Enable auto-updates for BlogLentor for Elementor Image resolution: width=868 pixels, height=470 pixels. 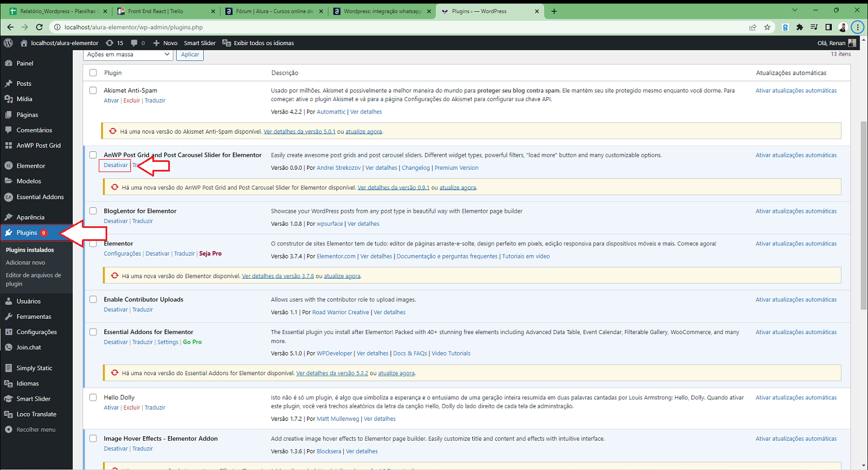[x=796, y=211]
